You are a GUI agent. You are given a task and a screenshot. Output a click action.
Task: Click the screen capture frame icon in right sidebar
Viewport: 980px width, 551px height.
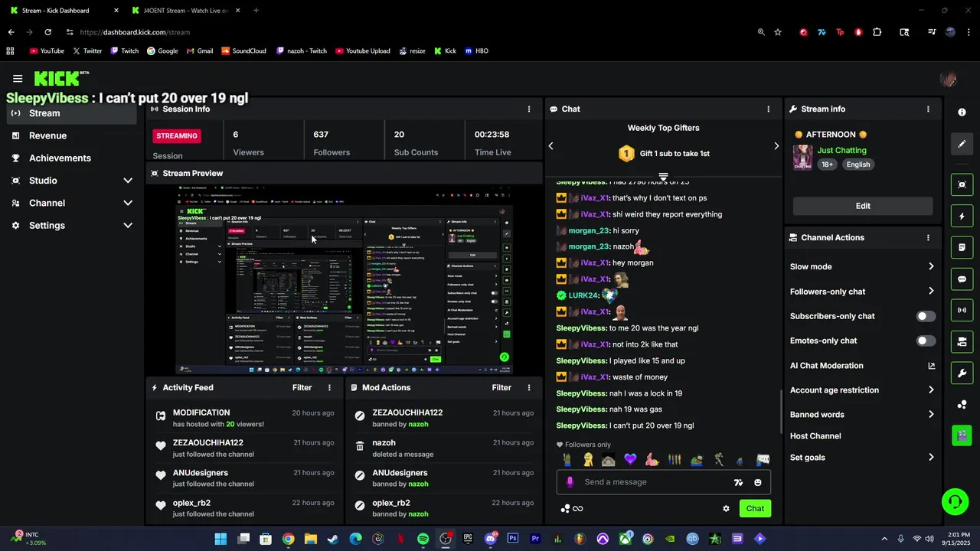point(962,184)
